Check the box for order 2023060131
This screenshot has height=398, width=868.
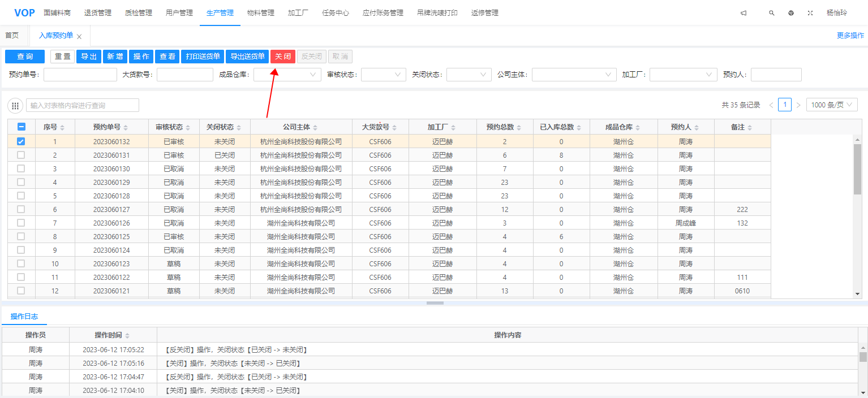pos(21,155)
